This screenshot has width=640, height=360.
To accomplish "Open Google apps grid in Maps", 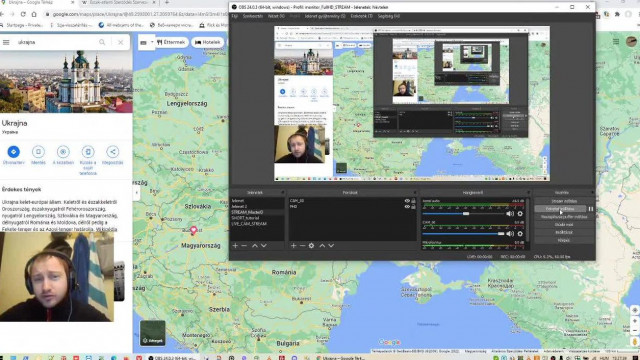I will click(x=616, y=41).
